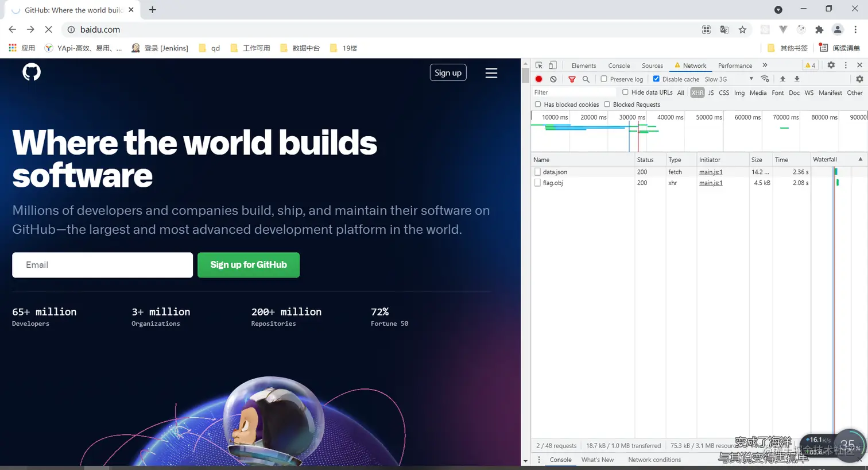Image resolution: width=868 pixels, height=470 pixels.
Task: Go back using browser back arrow
Action: click(13, 29)
